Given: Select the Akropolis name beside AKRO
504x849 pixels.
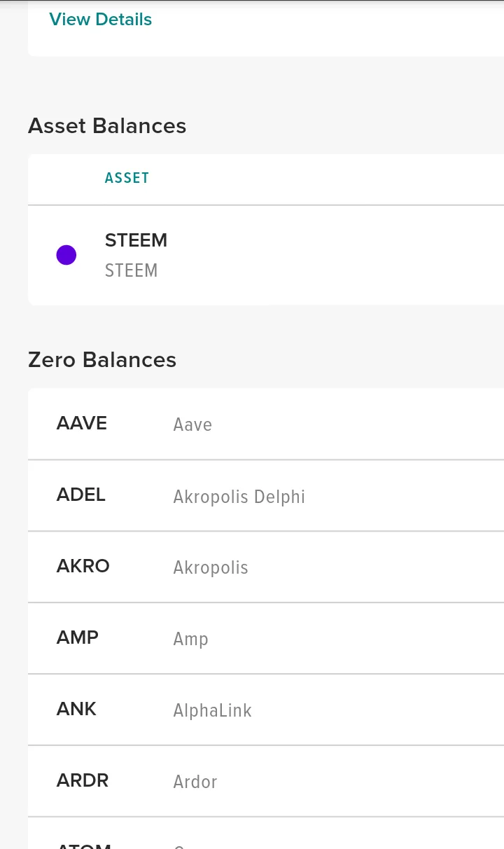Looking at the screenshot, I should point(211,567).
